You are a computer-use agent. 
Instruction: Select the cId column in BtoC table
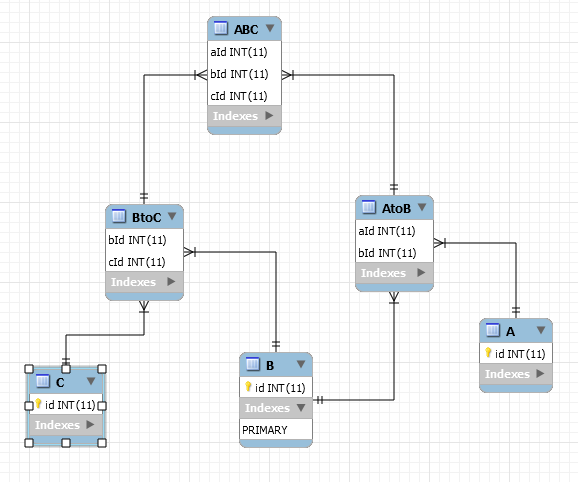click(144, 262)
